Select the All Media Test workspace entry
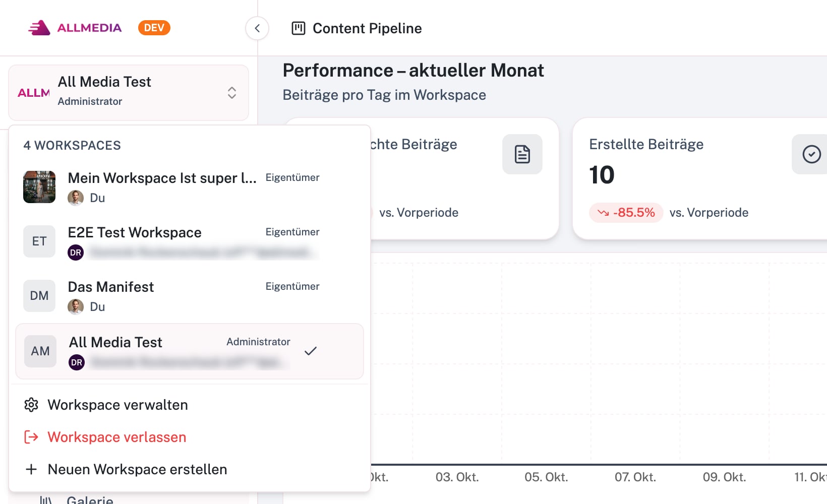Viewport: 827px width, 504px height. pyautogui.click(x=190, y=351)
